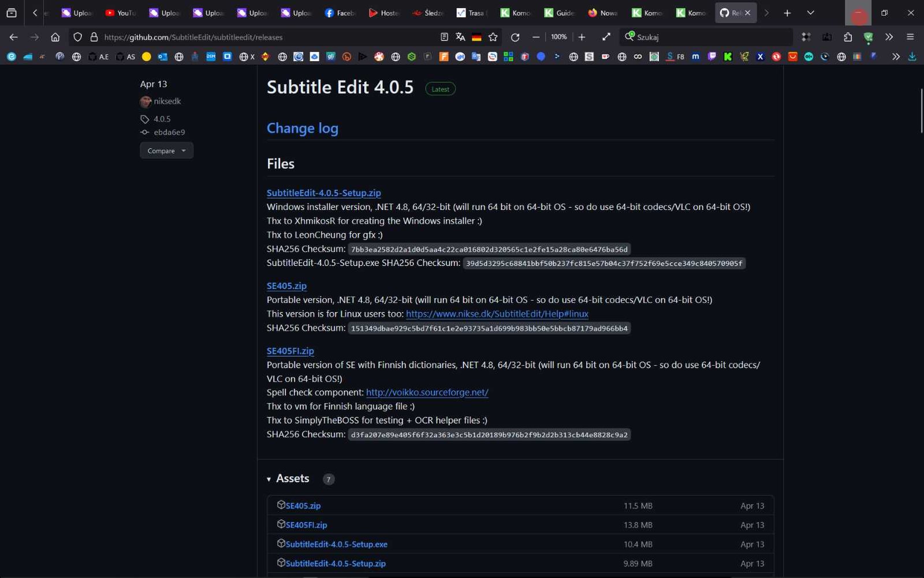Enter full screen with the expand arrows icon
Screen dimensions: 924x578
coord(606,37)
